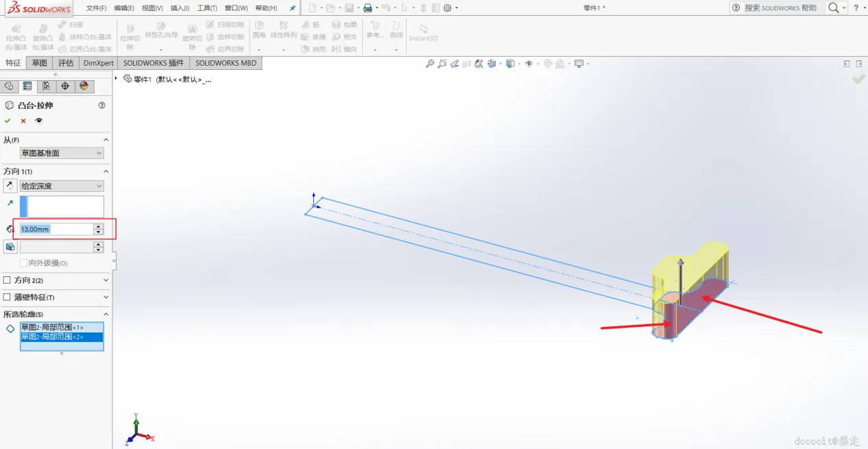Confirm the boss-extrude with green checkmark
This screenshot has height=449, width=868.
[x=8, y=121]
